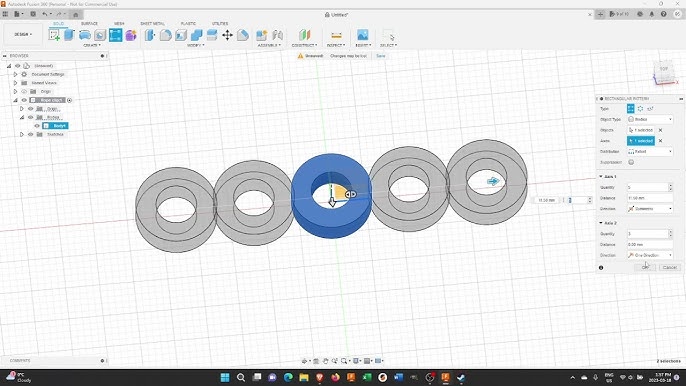Open Axis 1 Direction dropdown
This screenshot has height=386, width=686.
(650, 209)
